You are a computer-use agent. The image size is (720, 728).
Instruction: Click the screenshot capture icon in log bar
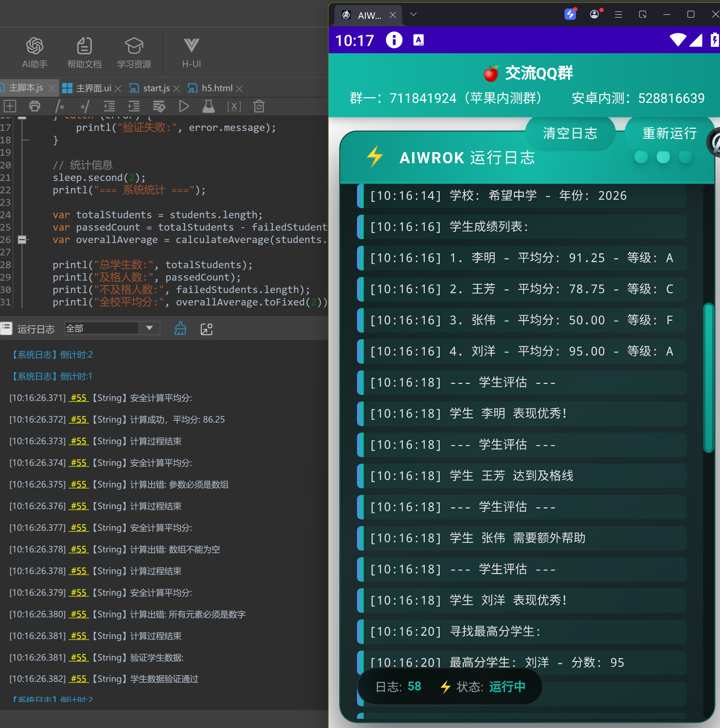point(207,329)
